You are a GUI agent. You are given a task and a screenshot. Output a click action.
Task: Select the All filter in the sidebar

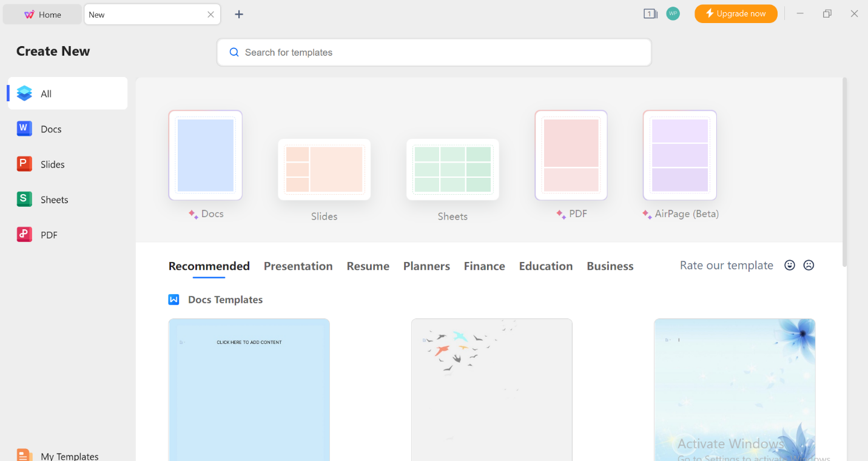45,93
